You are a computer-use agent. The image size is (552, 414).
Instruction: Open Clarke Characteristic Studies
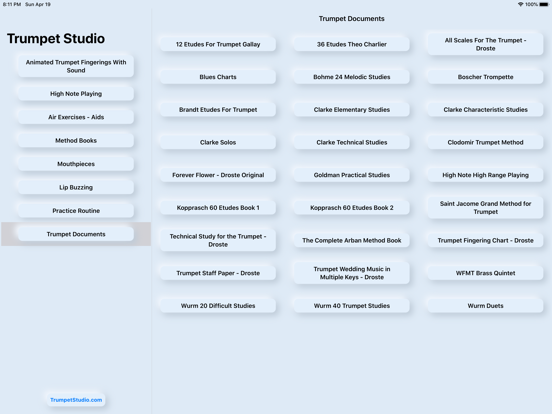point(485,109)
